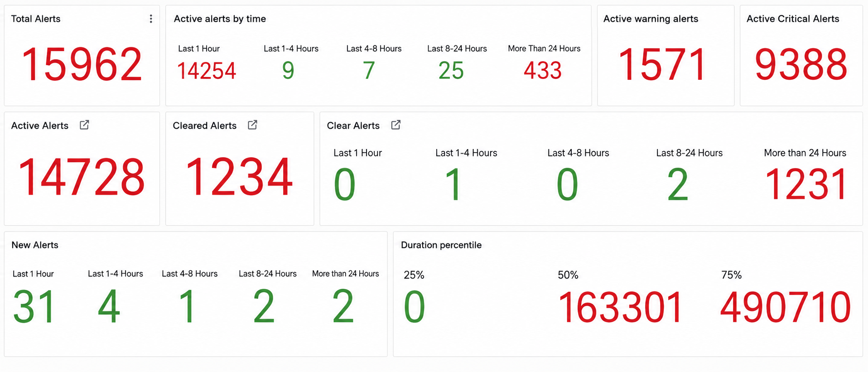
Task: Click the 'New Alerts' panel title
Action: [35, 245]
